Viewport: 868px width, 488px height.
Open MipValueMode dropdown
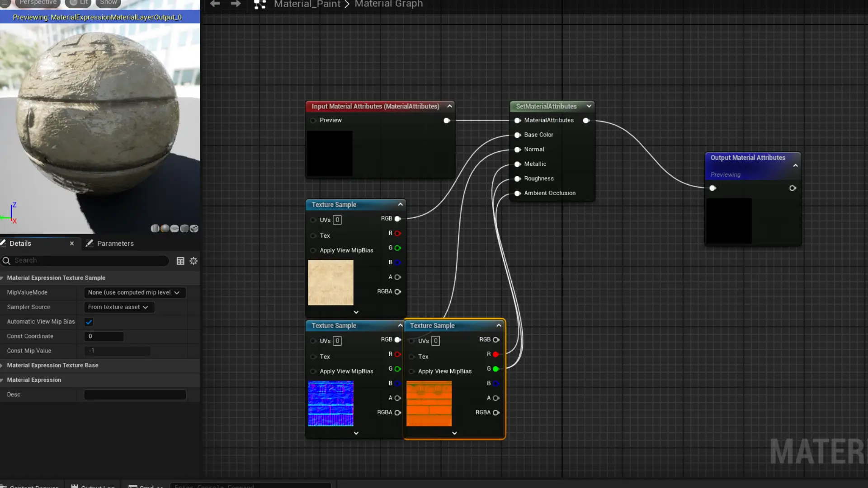point(134,293)
